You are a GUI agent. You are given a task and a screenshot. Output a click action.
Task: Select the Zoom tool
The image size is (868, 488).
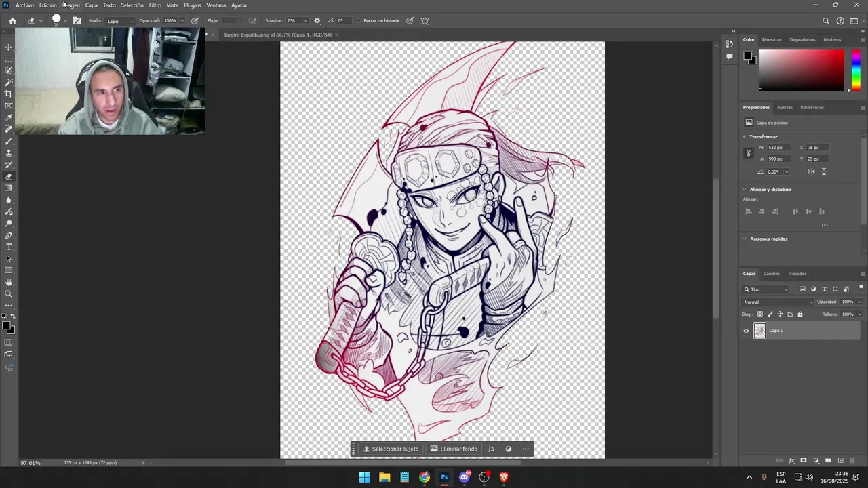9,294
